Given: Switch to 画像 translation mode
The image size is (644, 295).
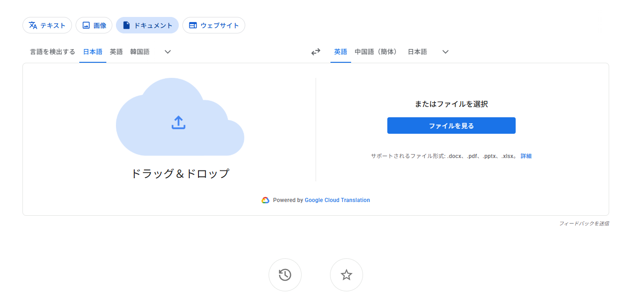Looking at the screenshot, I should tap(94, 25).
